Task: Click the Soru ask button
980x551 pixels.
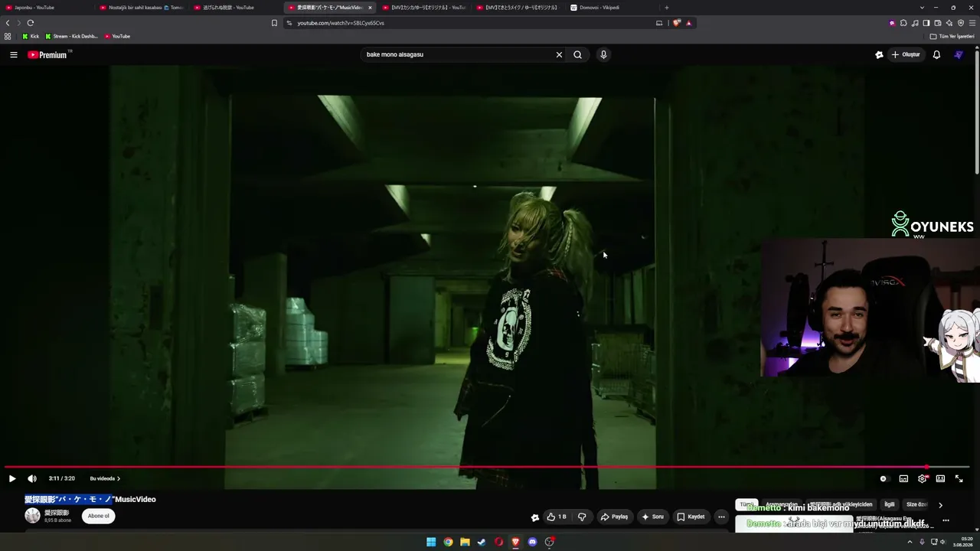Action: point(652,517)
